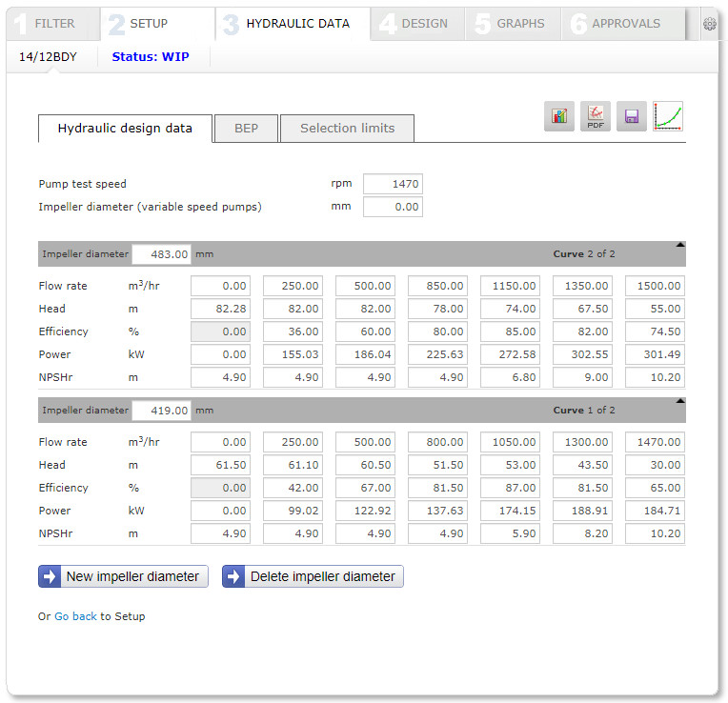This screenshot has height=703, width=728.
Task: Select the 419.00 impeller diameter field
Action: (x=161, y=411)
